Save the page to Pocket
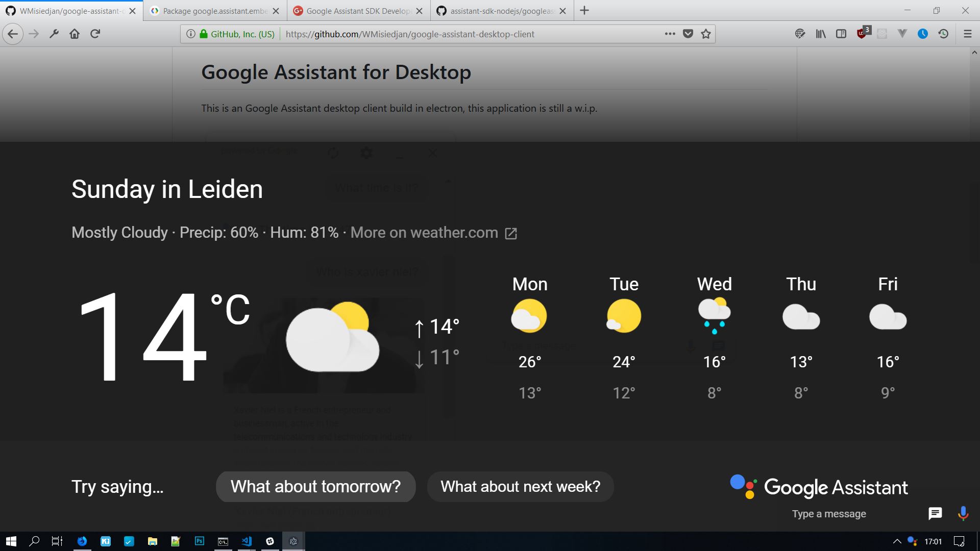Viewport: 980px width, 551px height. tap(688, 34)
